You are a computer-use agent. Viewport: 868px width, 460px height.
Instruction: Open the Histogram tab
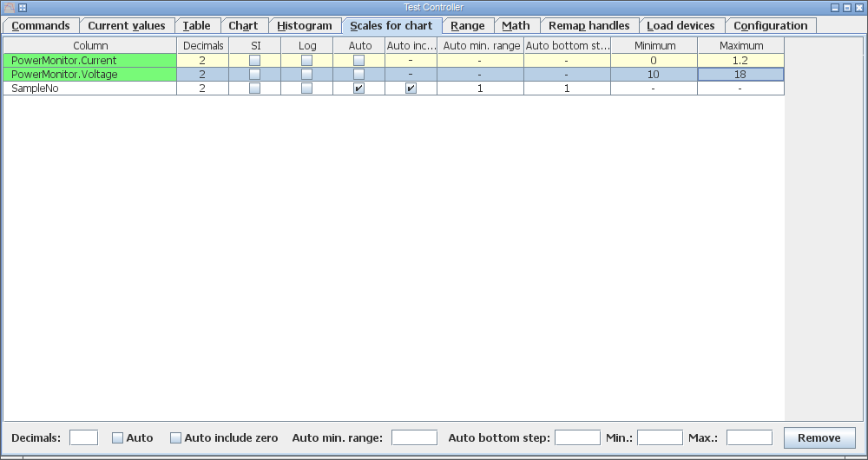[305, 26]
